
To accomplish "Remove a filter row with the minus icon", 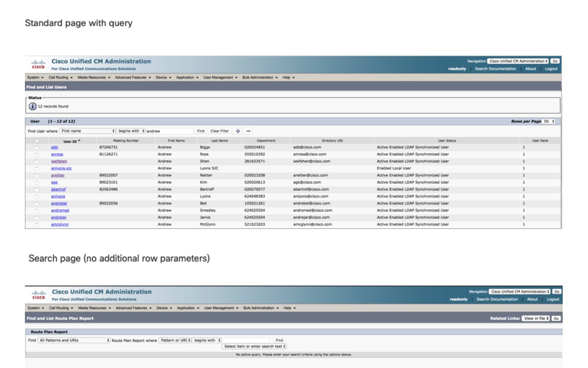I will coord(248,131).
